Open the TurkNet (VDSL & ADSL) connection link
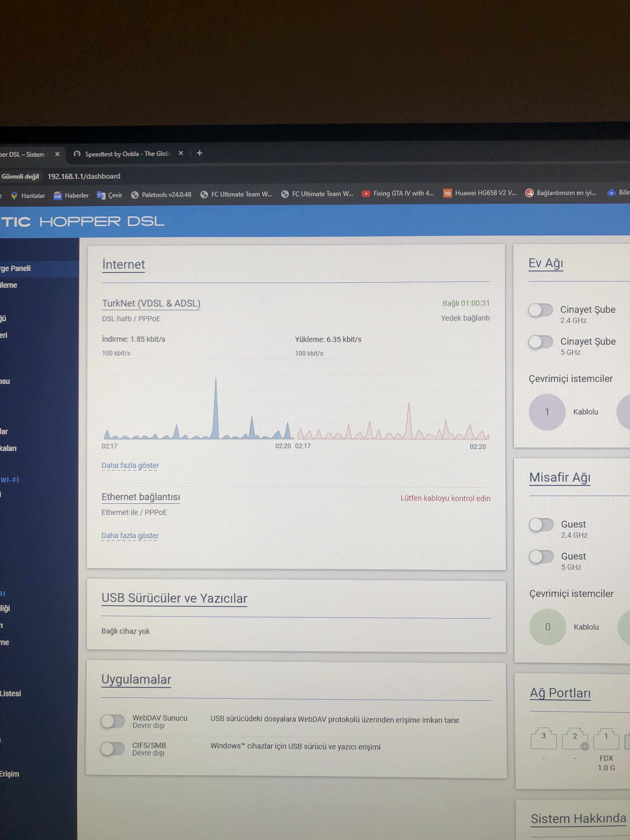Viewport: 630px width, 840px height. coord(151,303)
